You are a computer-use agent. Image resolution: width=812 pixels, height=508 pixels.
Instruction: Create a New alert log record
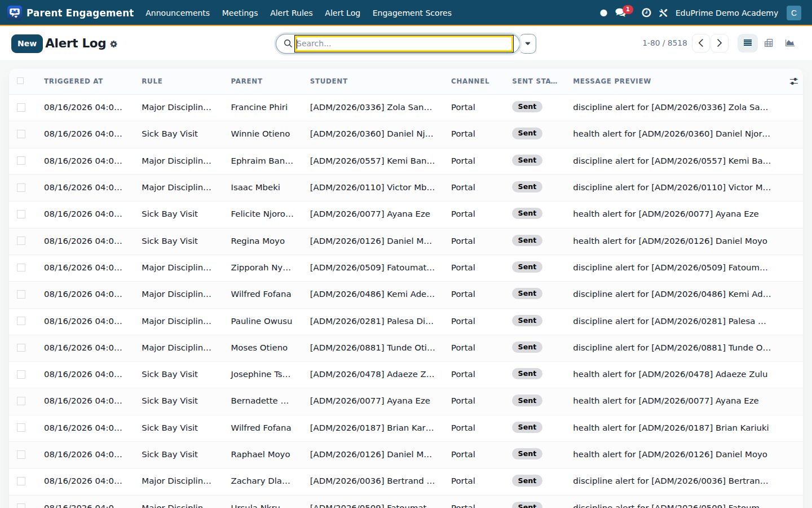(x=27, y=43)
